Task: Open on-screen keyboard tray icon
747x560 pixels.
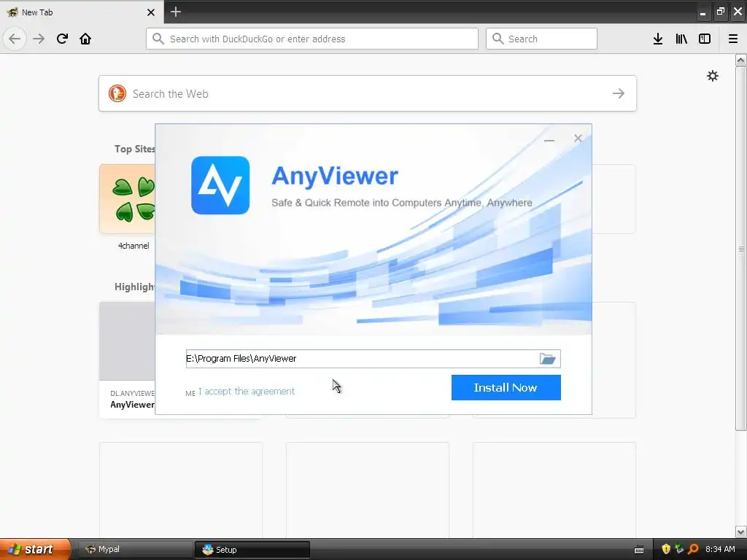Action: [639, 550]
